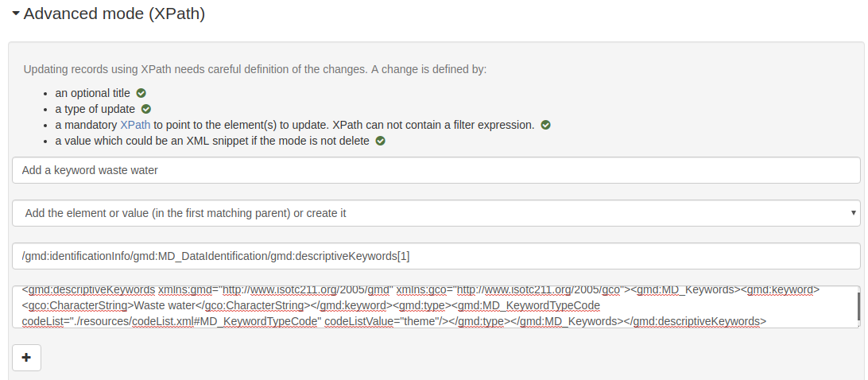Open the update type select box
868x380 pixels.
[436, 213]
